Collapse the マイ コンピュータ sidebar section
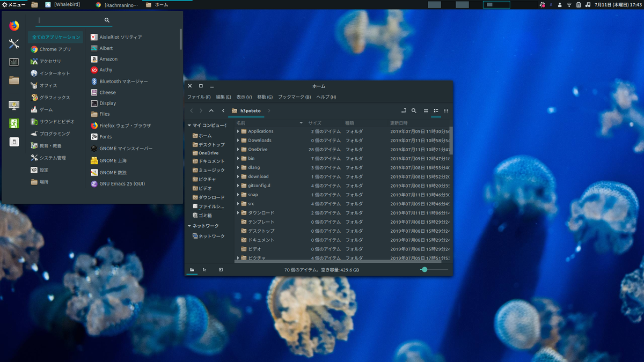This screenshot has height=362, width=644. [x=189, y=125]
